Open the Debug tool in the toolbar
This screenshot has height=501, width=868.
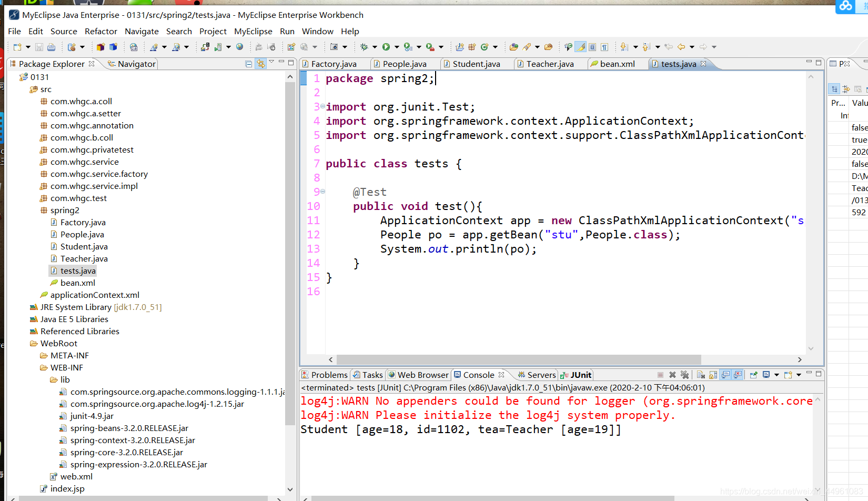pos(365,46)
